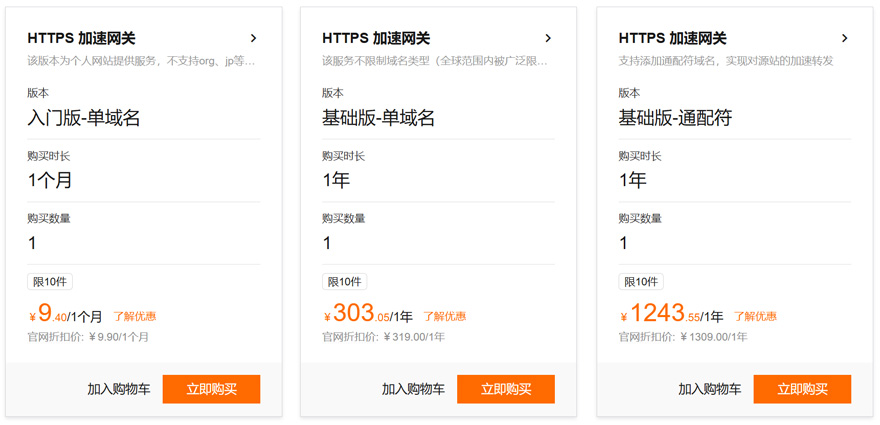The width and height of the screenshot is (880, 425).
Task: Click 立即购买 for the 基础版-通配符 plan
Action: tap(802, 389)
